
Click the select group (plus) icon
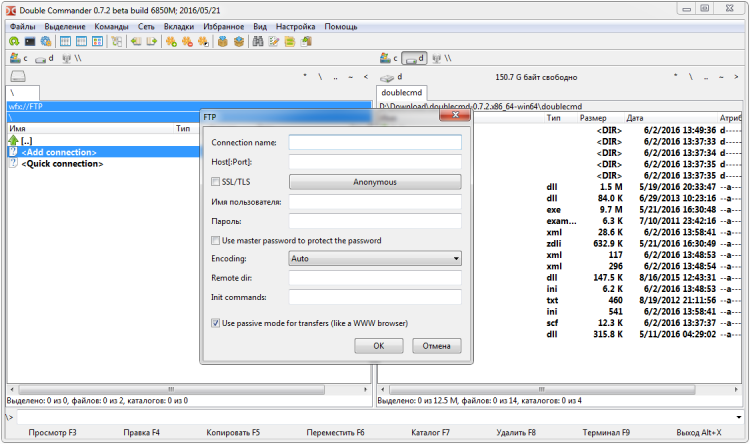coord(171,42)
